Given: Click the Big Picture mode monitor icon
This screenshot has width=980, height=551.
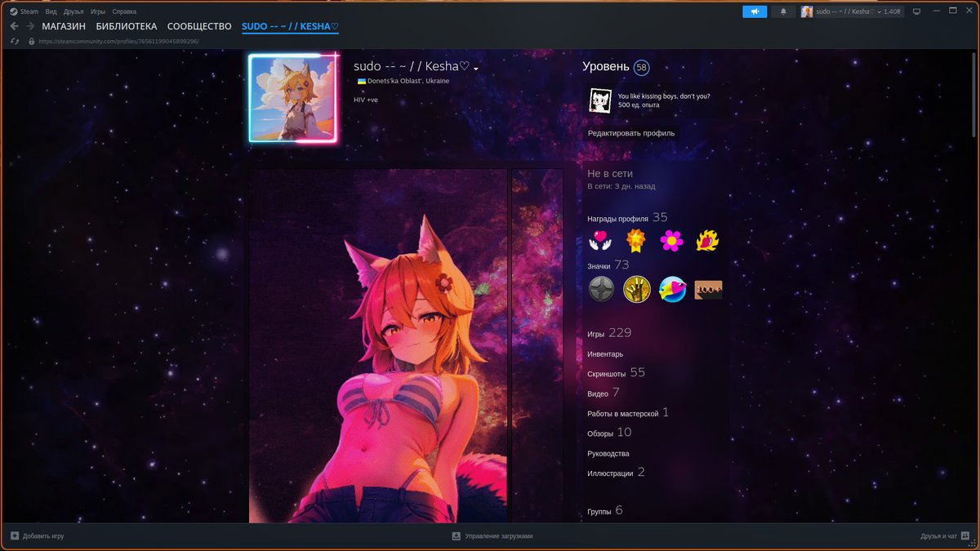Looking at the screenshot, I should click(x=916, y=11).
